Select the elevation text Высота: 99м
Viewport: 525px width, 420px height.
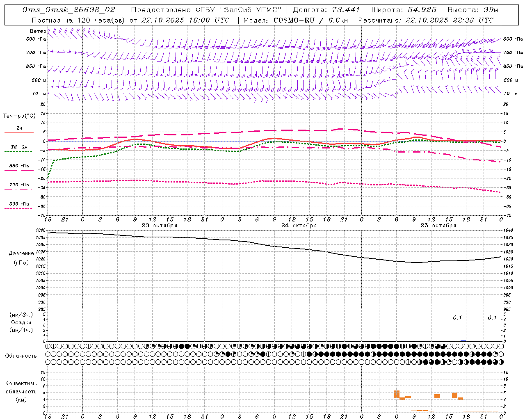click(473, 10)
